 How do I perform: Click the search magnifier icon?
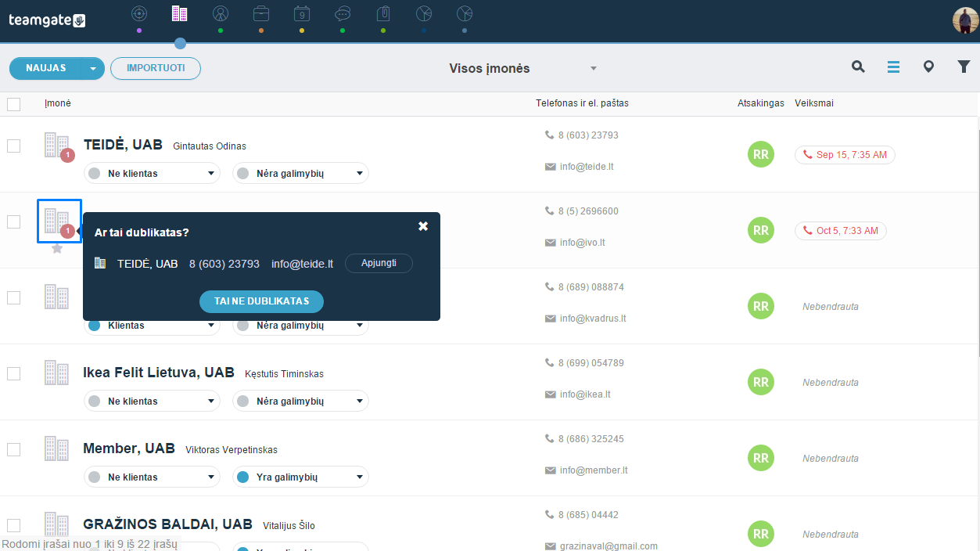858,67
